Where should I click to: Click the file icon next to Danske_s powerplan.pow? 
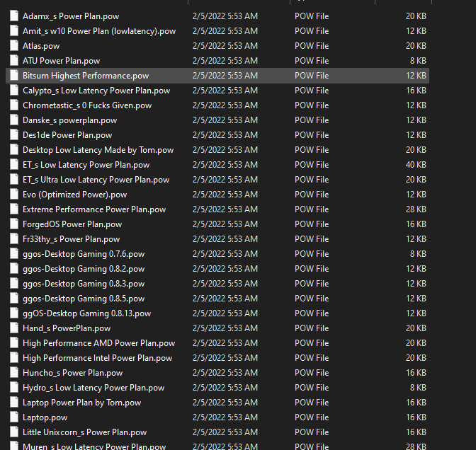pos(14,120)
